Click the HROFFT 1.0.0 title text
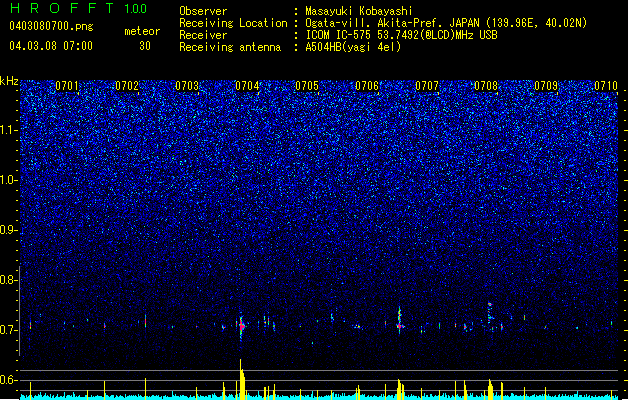This screenshot has width=629, height=400. tap(79, 8)
